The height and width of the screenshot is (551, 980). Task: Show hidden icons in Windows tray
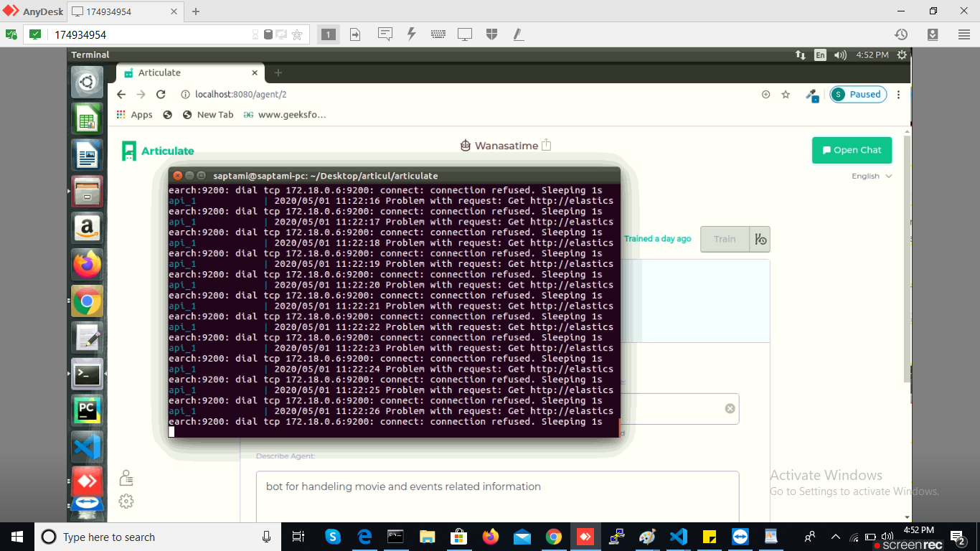click(835, 537)
